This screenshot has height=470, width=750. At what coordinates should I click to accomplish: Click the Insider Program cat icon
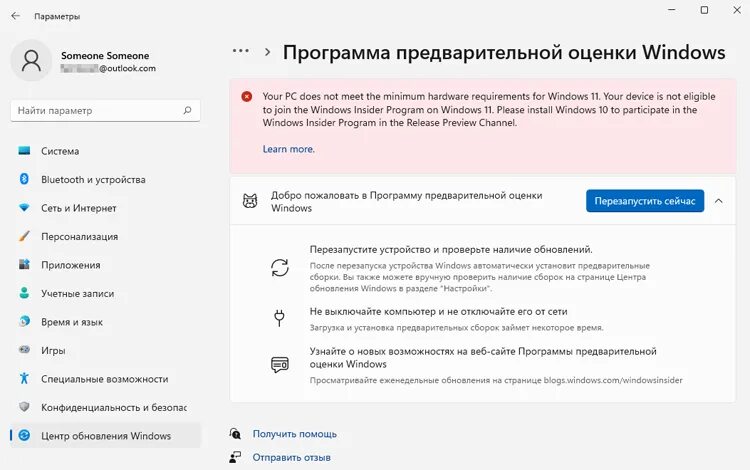250,201
